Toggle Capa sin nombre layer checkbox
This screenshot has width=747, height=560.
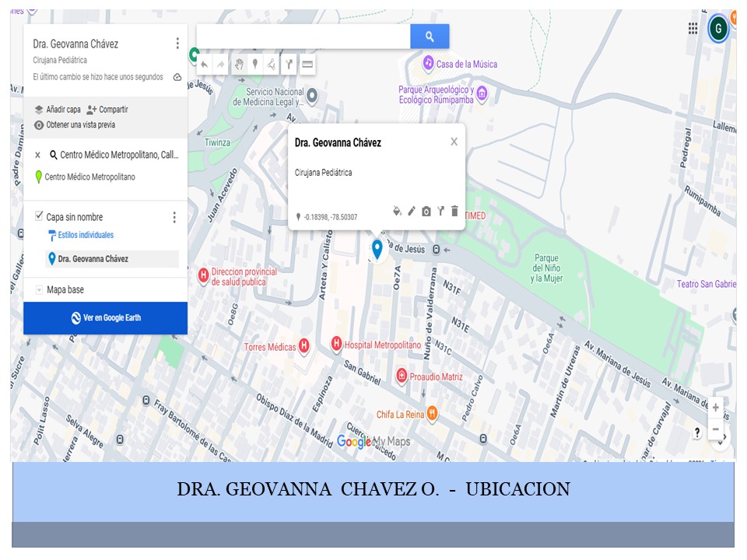[x=39, y=216]
